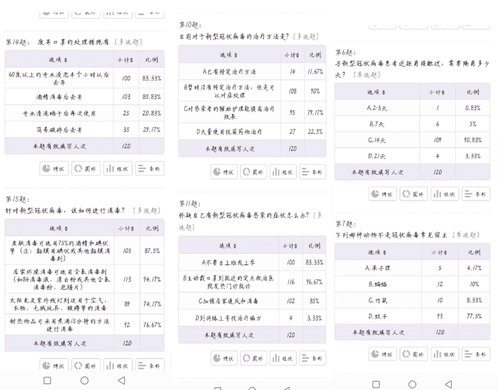This screenshot has width=500, height=390.
Task: Show pie chart (饼状) for question 11
Action: [224, 358]
